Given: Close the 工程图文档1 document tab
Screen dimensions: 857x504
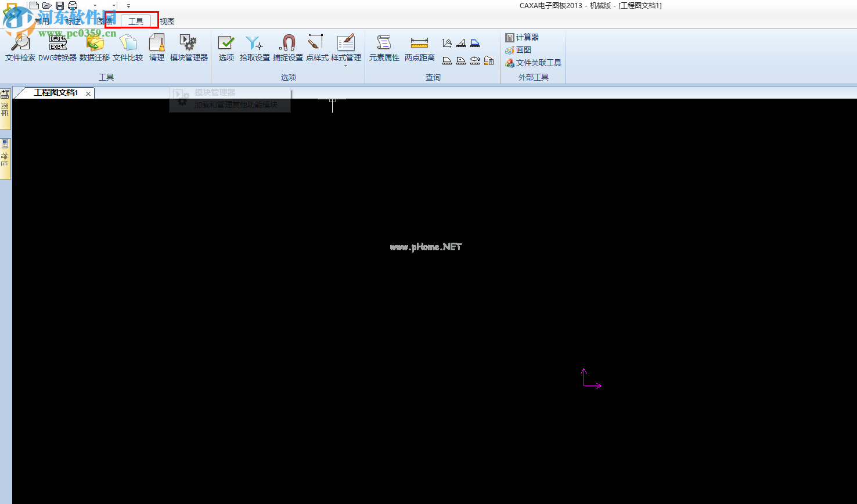Looking at the screenshot, I should click(88, 93).
